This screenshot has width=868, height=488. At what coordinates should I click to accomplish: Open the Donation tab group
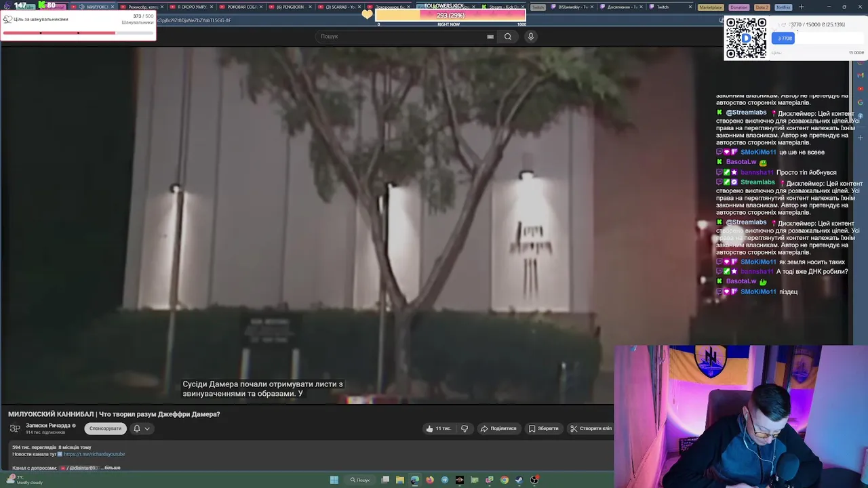(x=738, y=7)
